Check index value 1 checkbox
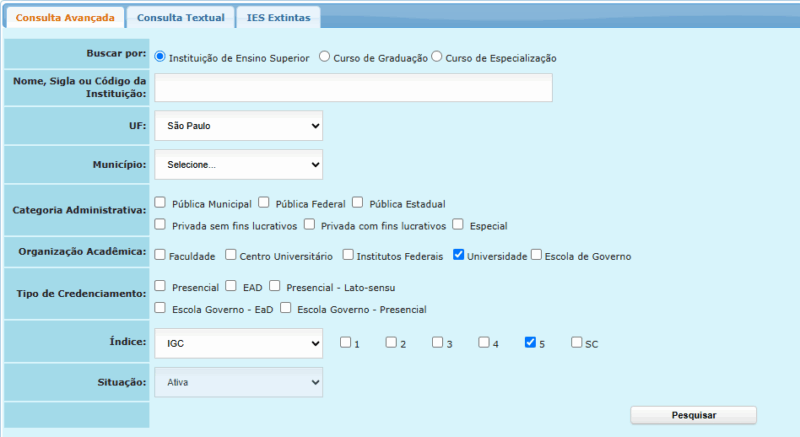The image size is (800, 437). [x=345, y=342]
